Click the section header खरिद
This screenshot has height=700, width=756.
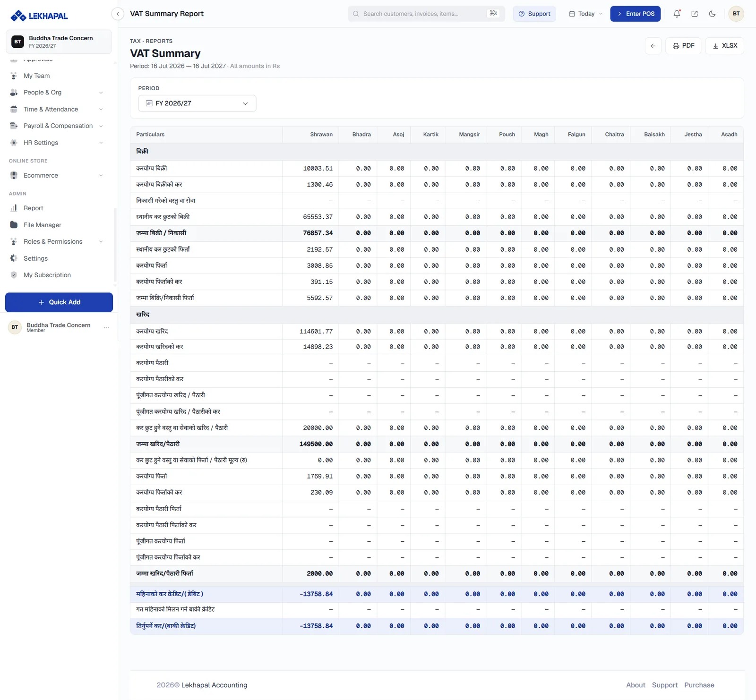pyautogui.click(x=143, y=315)
